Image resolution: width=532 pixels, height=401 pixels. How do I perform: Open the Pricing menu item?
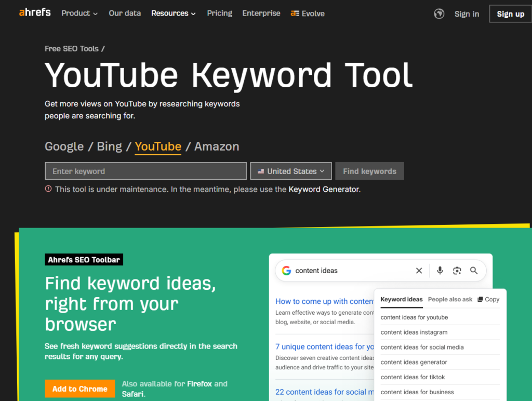tap(219, 14)
